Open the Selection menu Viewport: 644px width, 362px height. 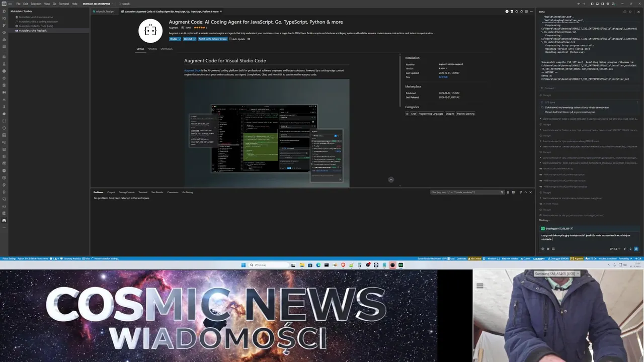[36, 4]
